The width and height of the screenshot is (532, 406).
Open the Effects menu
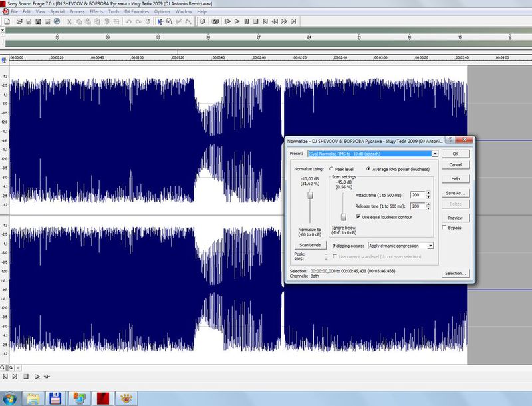pyautogui.click(x=96, y=11)
